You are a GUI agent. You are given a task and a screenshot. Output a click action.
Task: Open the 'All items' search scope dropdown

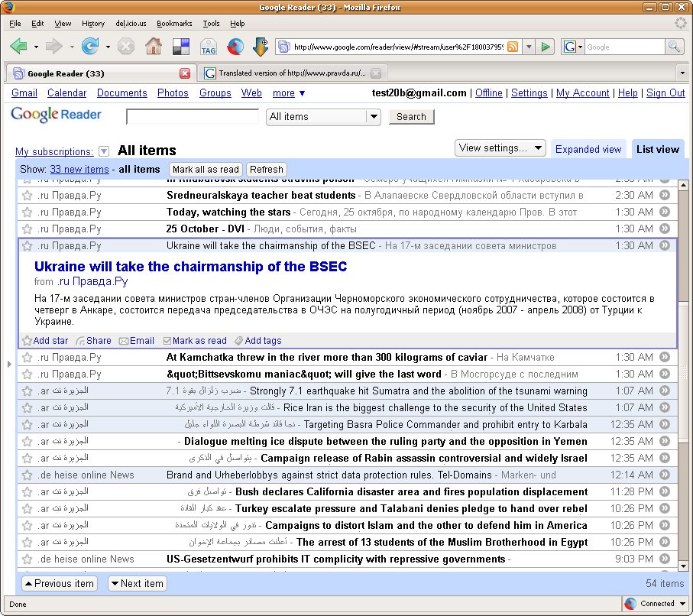tap(323, 117)
